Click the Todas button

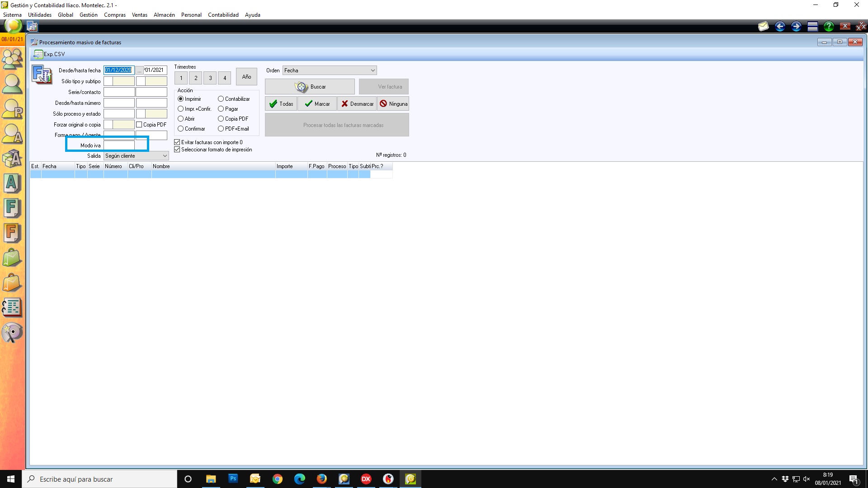[281, 104]
